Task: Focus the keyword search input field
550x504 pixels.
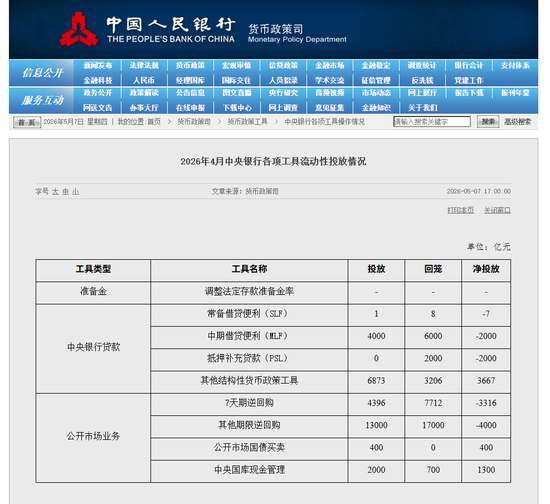Action: click(432, 122)
